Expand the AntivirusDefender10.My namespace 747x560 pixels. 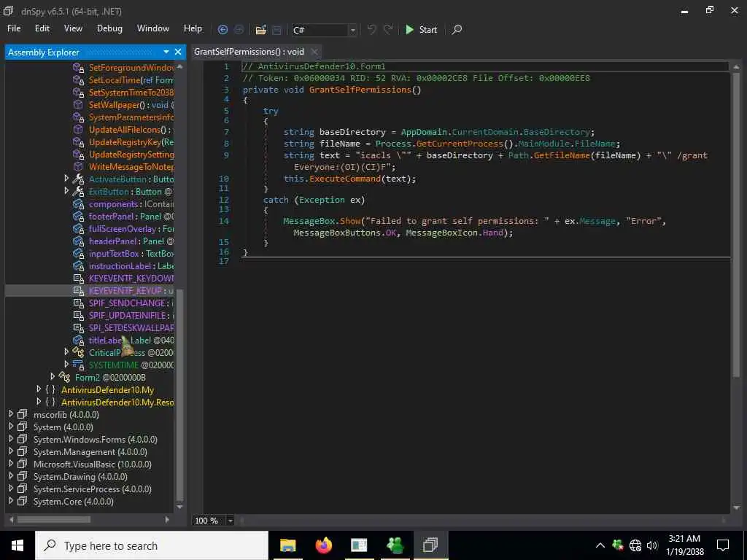coord(39,389)
